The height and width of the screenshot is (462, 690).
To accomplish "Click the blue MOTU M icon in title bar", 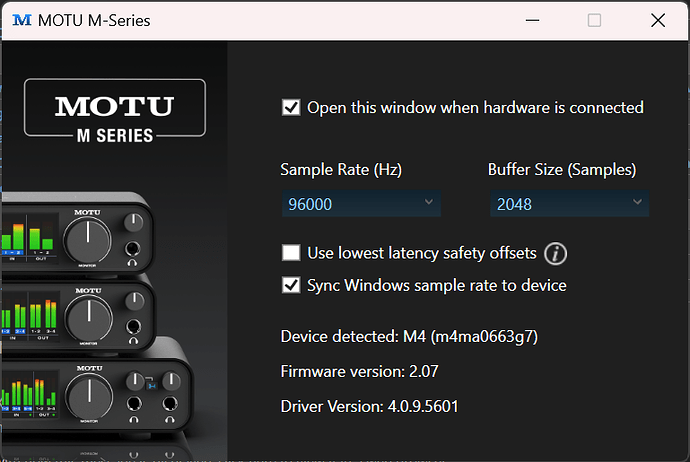I will click(22, 20).
